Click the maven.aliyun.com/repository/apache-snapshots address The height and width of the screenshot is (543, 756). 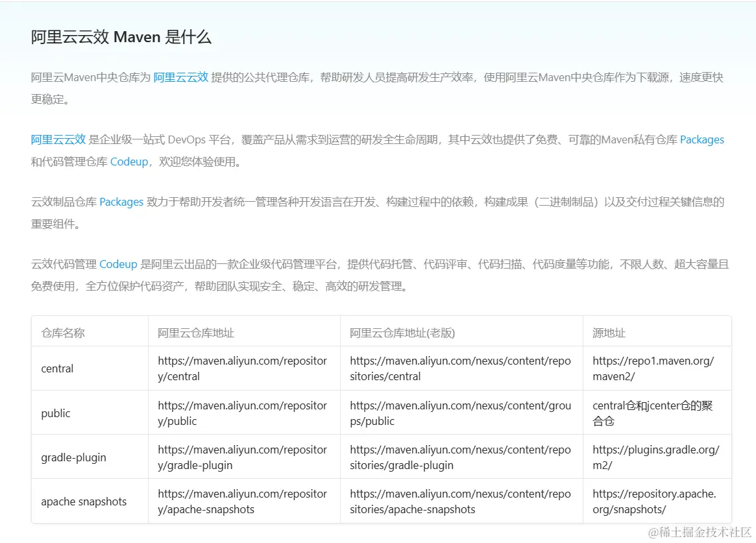pyautogui.click(x=243, y=501)
